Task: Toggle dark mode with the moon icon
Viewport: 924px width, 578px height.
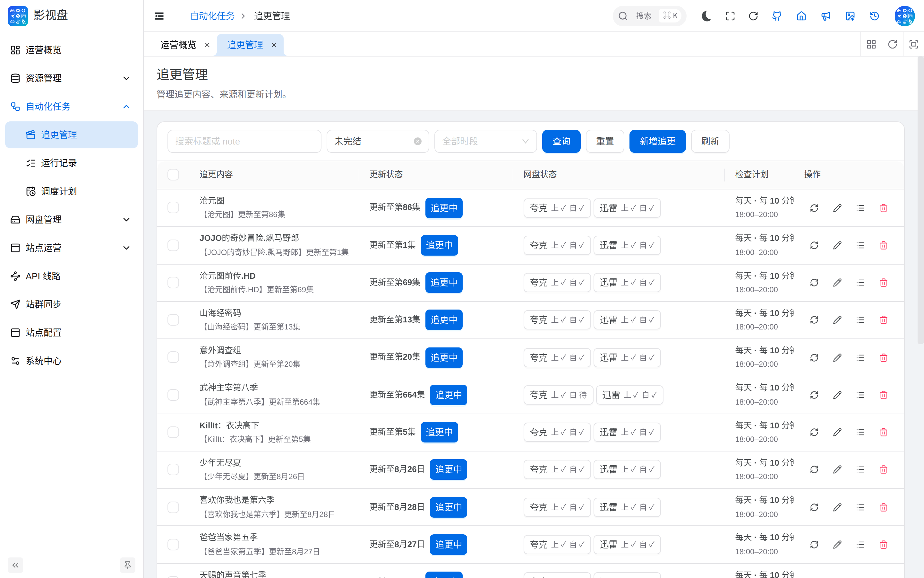Action: pyautogui.click(x=706, y=16)
